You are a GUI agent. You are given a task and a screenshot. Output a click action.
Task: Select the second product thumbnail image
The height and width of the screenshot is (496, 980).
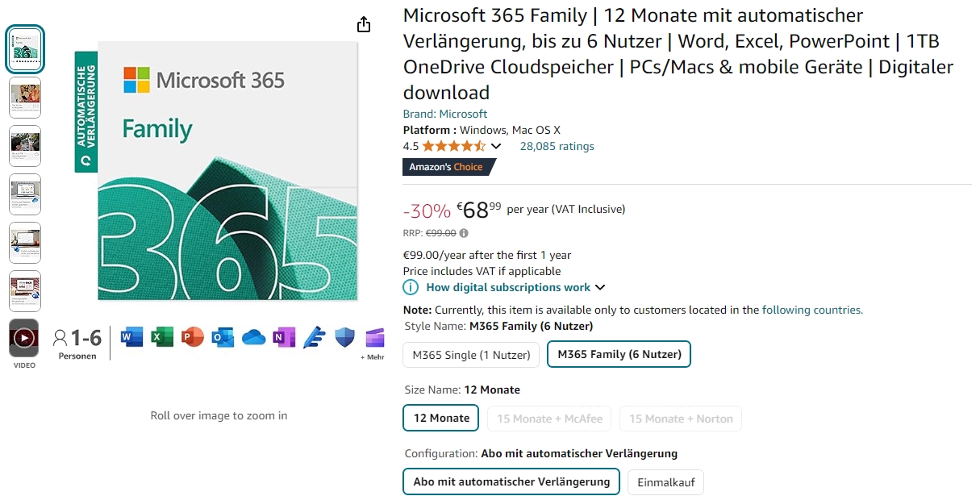point(25,98)
